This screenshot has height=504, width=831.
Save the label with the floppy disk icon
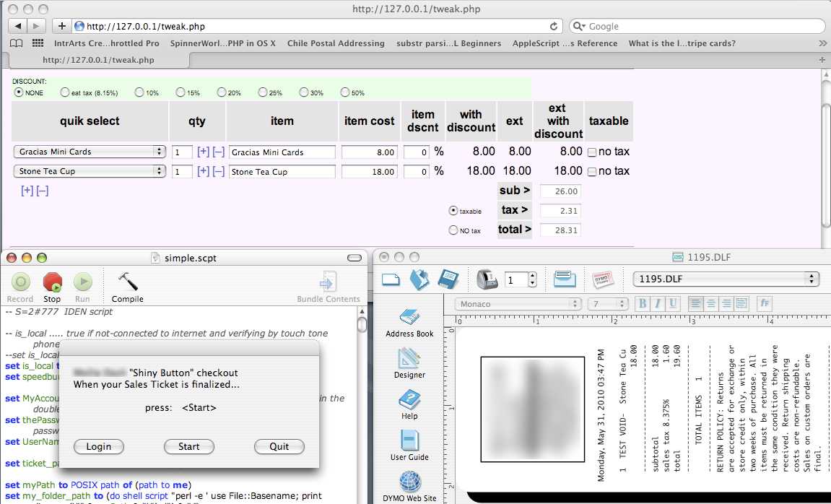coord(448,279)
